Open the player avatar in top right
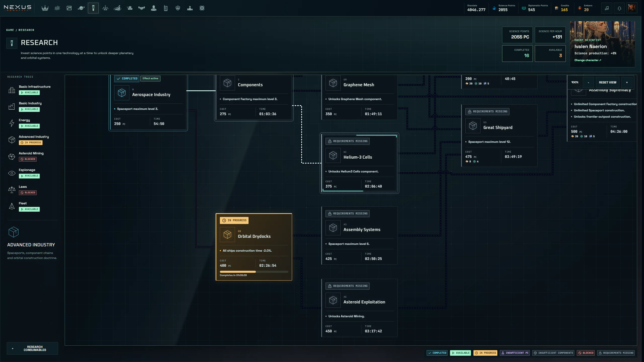644x362 pixels. (632, 8)
